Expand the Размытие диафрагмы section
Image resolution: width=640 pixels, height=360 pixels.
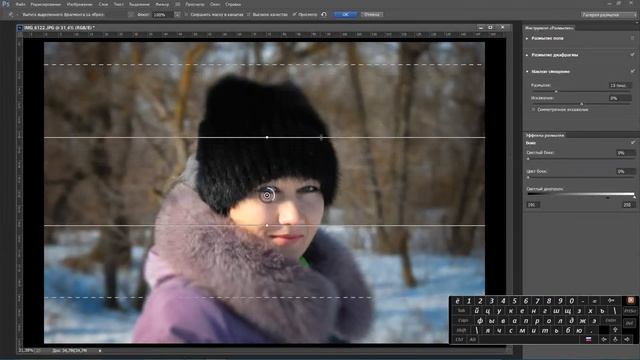click(x=527, y=55)
